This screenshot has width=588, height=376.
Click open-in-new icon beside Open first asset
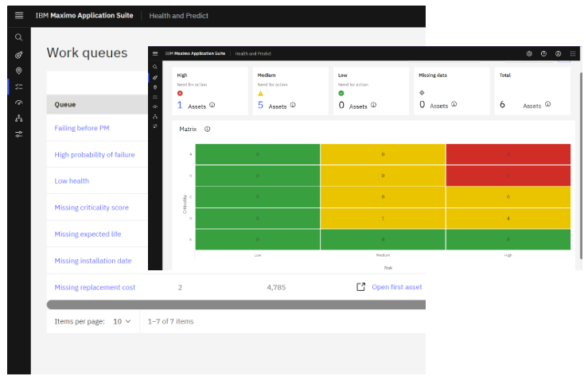pos(360,287)
